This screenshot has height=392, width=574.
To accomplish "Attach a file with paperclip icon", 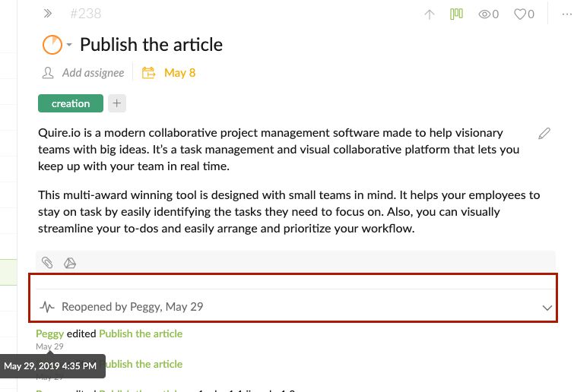I will coord(47,263).
